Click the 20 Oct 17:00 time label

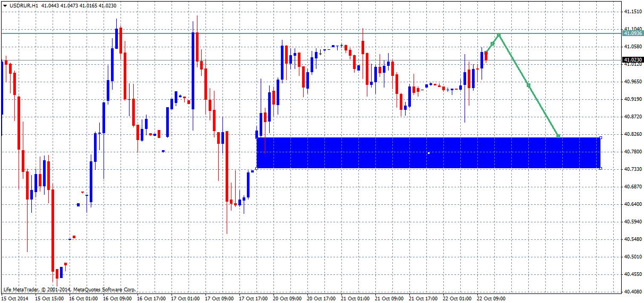click(x=321, y=298)
